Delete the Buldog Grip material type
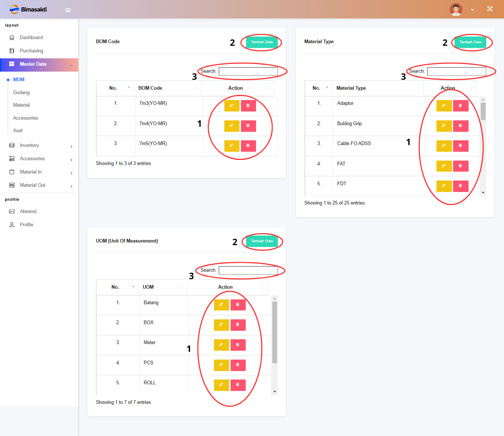Screen dimensions: 504x436 (460, 126)
